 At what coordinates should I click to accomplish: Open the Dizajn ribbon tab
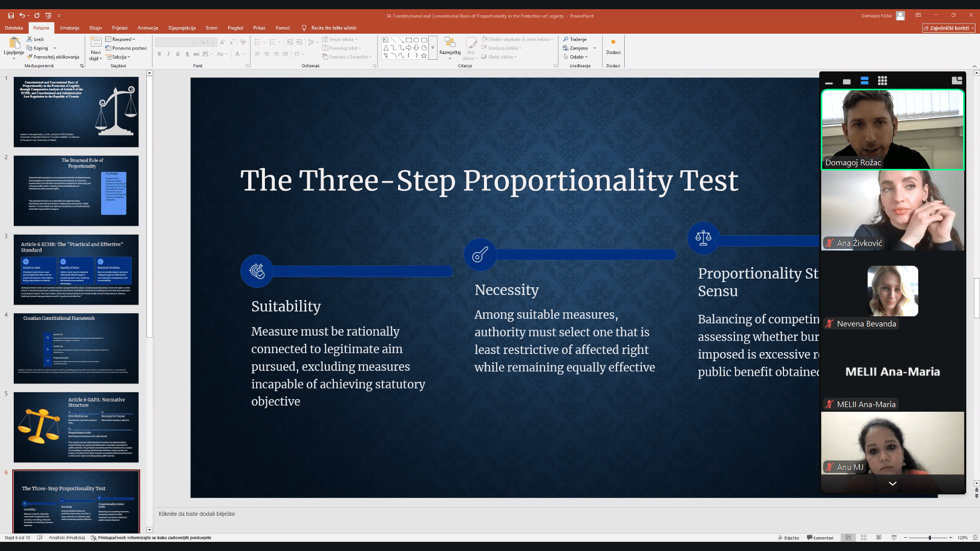coord(95,28)
